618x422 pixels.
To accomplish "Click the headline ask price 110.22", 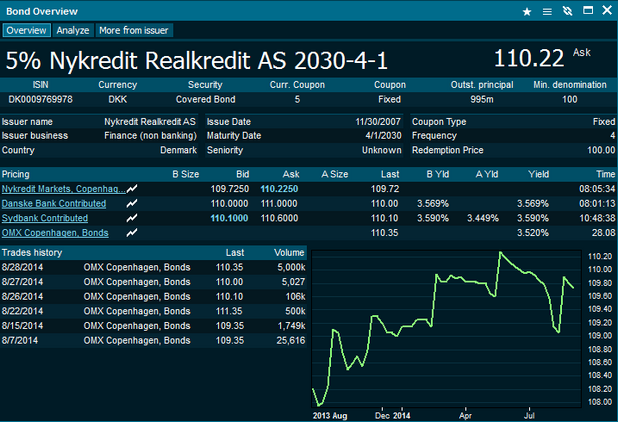I will coord(529,58).
